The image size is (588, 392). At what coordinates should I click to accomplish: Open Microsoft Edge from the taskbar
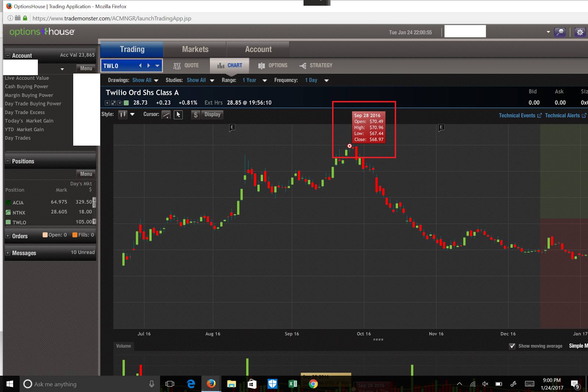(x=191, y=384)
